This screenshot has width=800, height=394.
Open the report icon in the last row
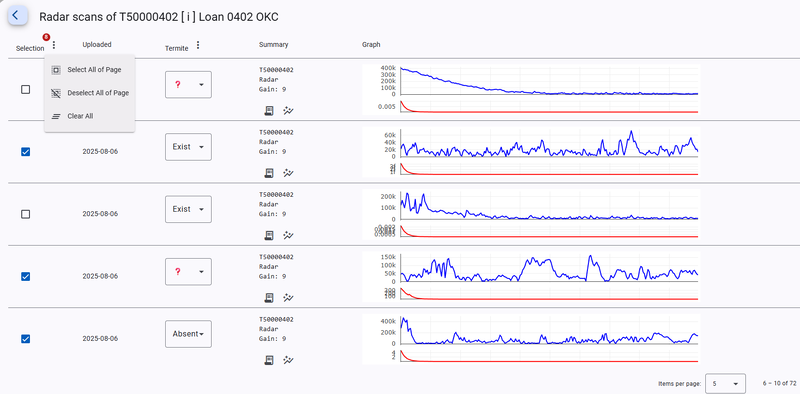pos(269,360)
